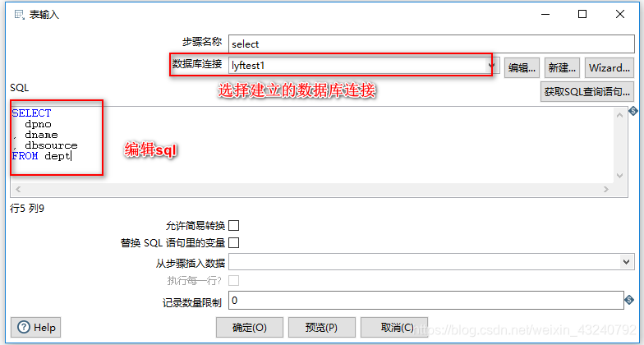Click inside the SQL editor after dept
This screenshot has height=345, width=644.
pos(71,156)
